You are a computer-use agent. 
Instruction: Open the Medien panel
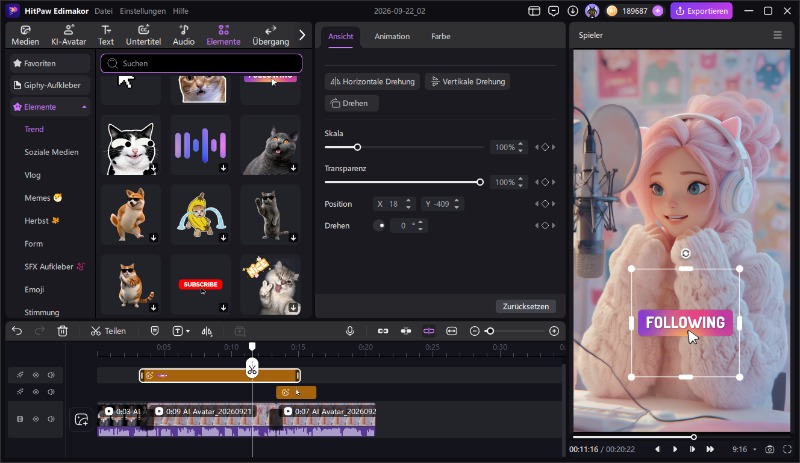tap(25, 35)
